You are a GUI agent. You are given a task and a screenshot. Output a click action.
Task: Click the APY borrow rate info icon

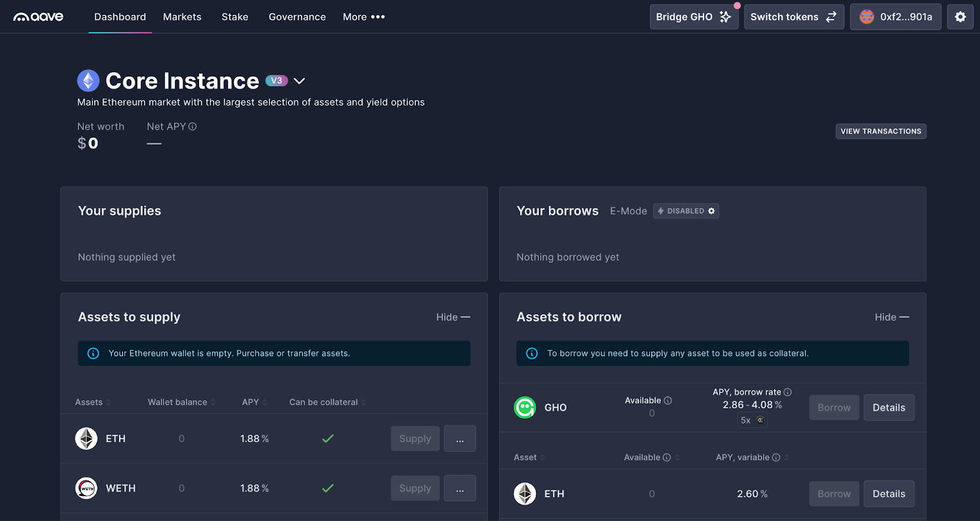(788, 392)
